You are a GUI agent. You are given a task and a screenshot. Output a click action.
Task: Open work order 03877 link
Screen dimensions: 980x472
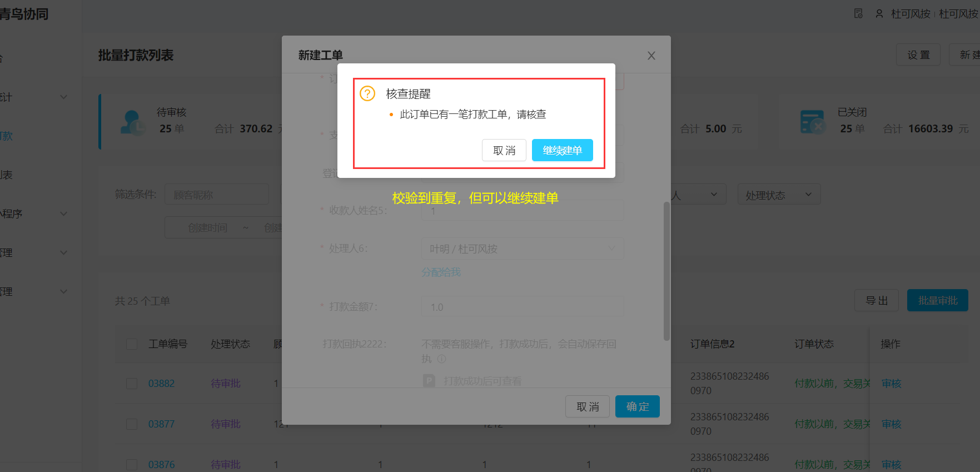pyautogui.click(x=161, y=424)
